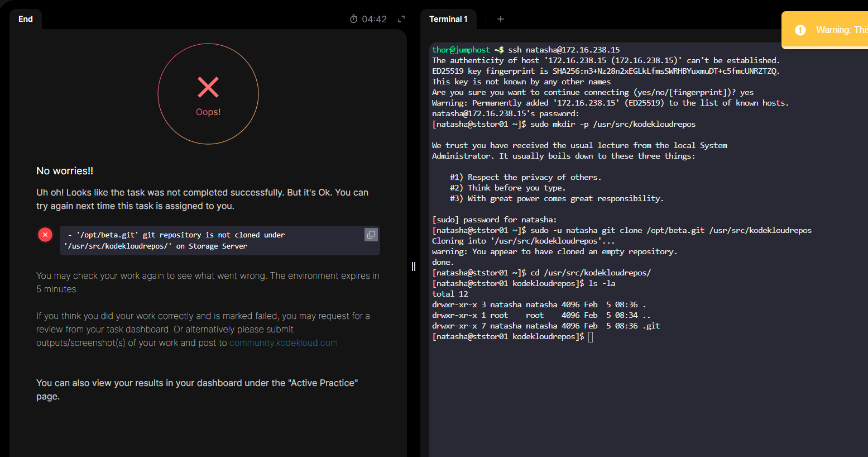868x457 pixels.
Task: Open the community.kodekloud.com link
Action: [284, 343]
